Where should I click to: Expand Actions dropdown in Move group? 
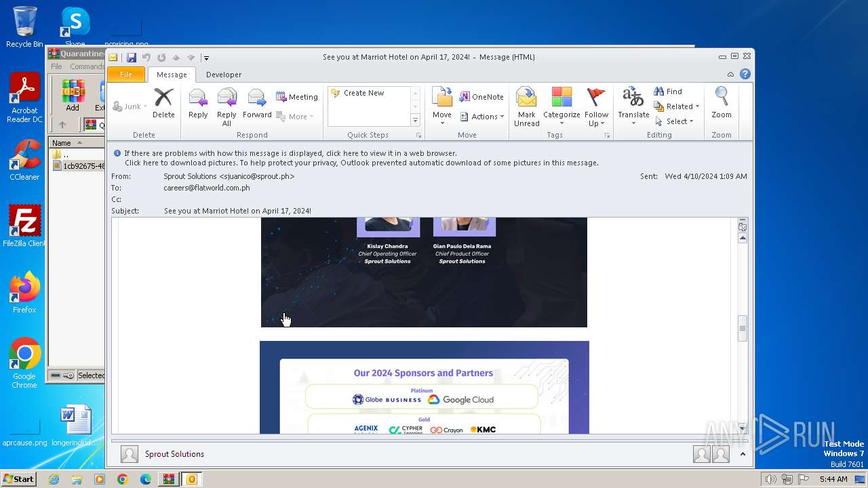(x=481, y=117)
